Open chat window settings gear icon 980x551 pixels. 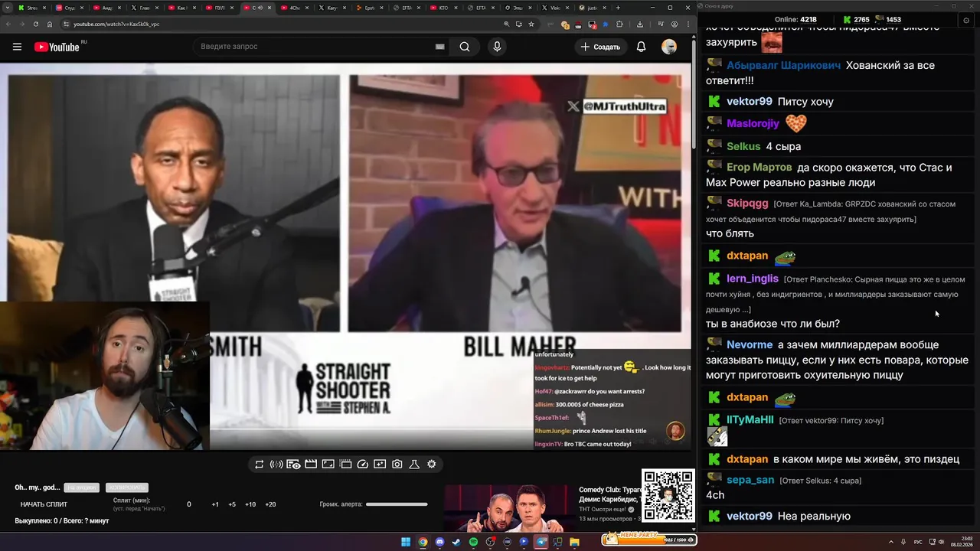coord(965,20)
